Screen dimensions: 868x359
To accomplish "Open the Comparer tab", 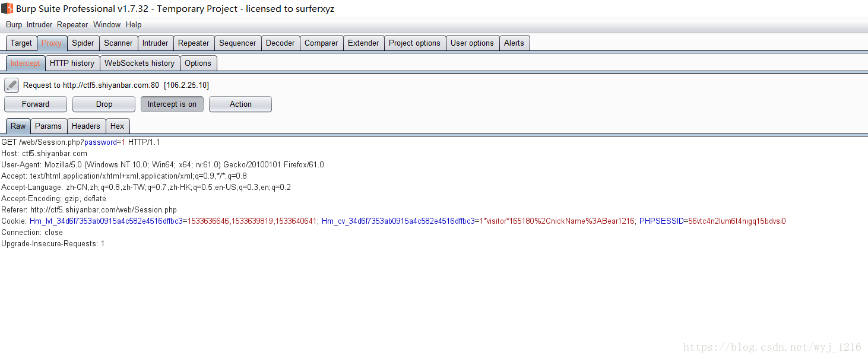I will [x=321, y=43].
